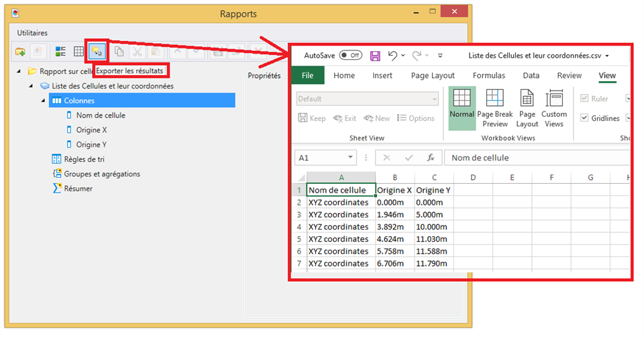Switch to the Home ribbon tab
This screenshot has height=337, width=644.
344,76
